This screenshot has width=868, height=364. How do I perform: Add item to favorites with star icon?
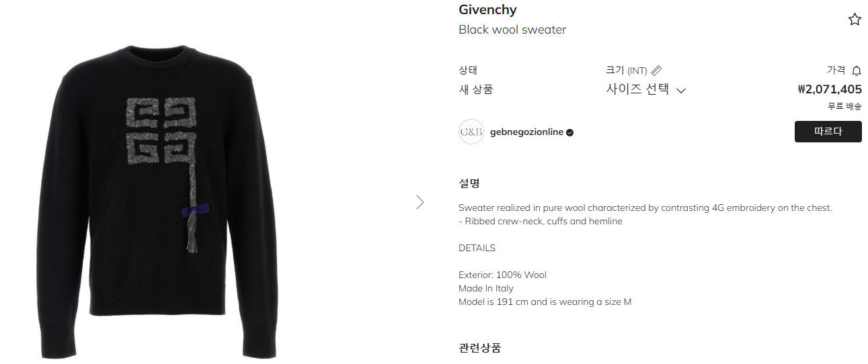(x=855, y=19)
